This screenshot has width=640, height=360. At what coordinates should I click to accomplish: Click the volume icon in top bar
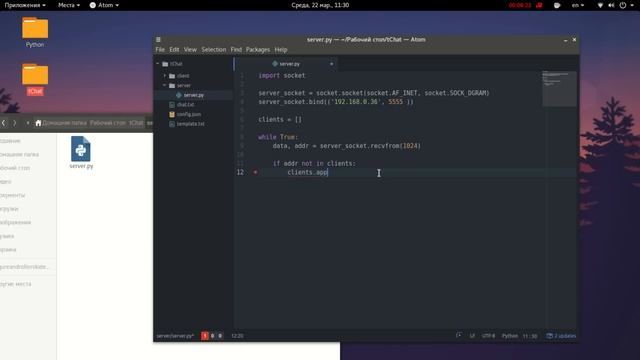[x=611, y=5]
